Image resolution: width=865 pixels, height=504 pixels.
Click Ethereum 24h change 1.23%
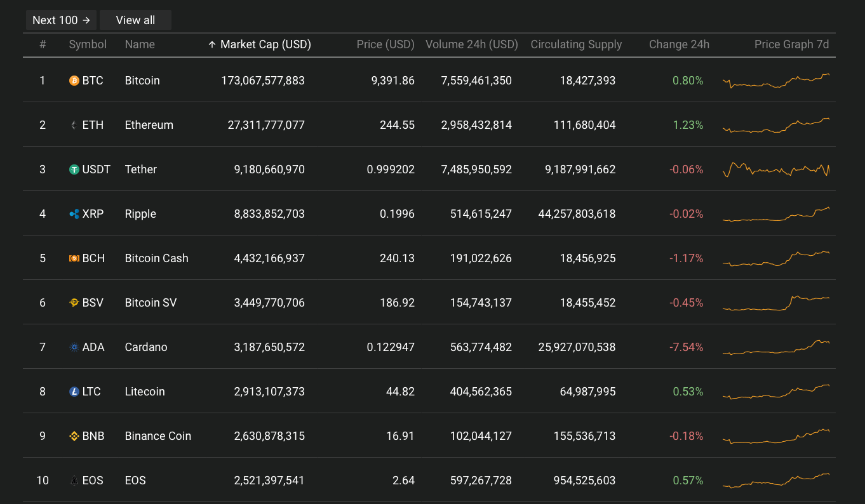[688, 125]
